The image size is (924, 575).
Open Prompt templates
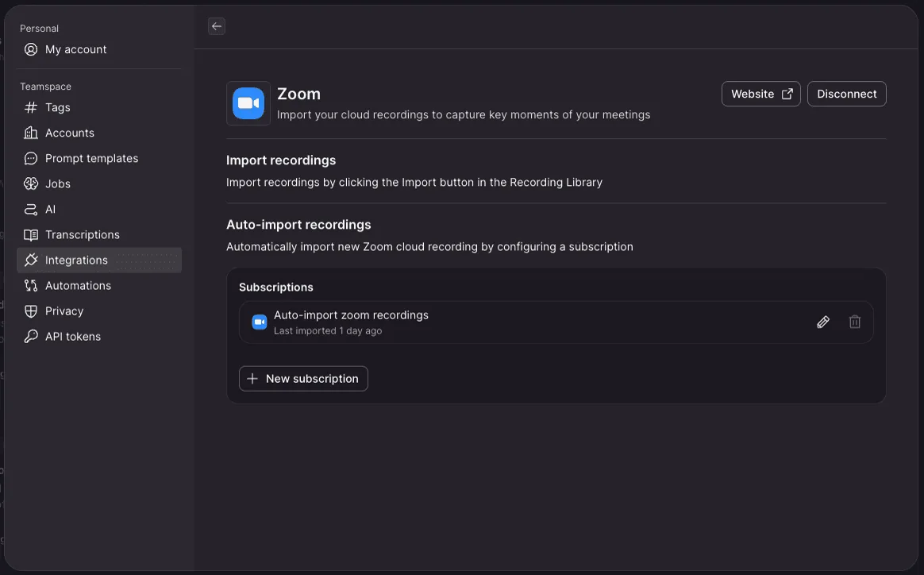(x=99, y=158)
